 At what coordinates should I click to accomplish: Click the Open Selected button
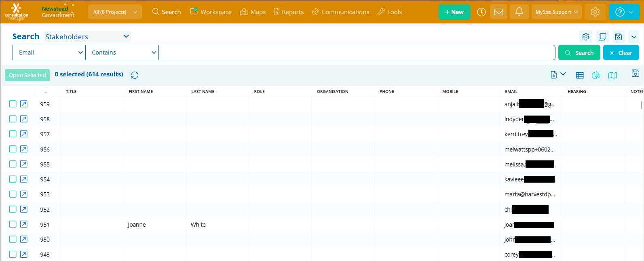click(x=27, y=75)
